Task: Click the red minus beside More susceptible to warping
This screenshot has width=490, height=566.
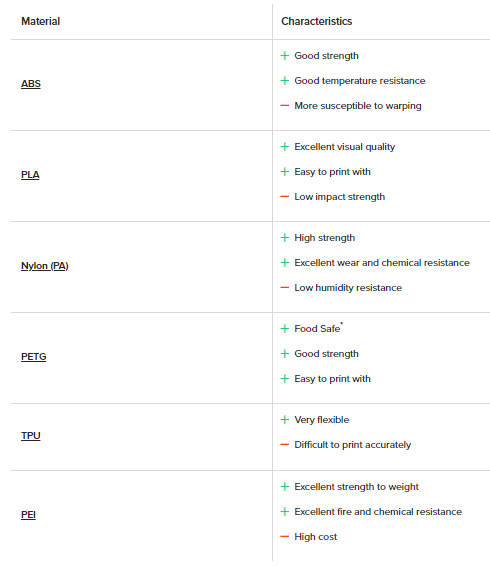Action: click(285, 105)
